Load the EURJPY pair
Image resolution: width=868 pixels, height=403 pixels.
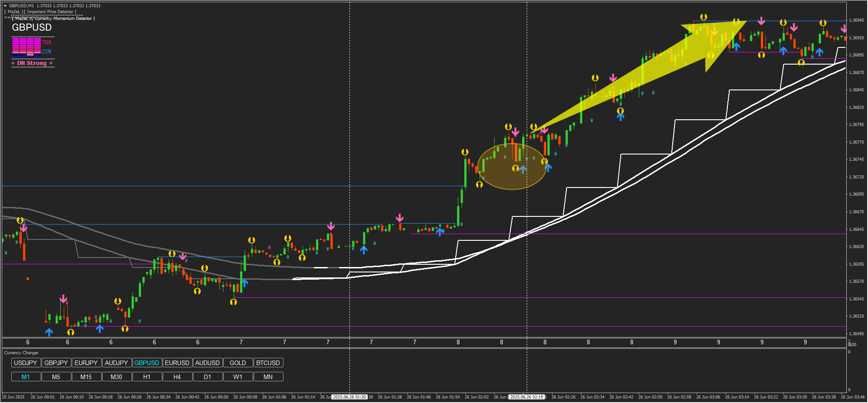pyautogui.click(x=86, y=363)
